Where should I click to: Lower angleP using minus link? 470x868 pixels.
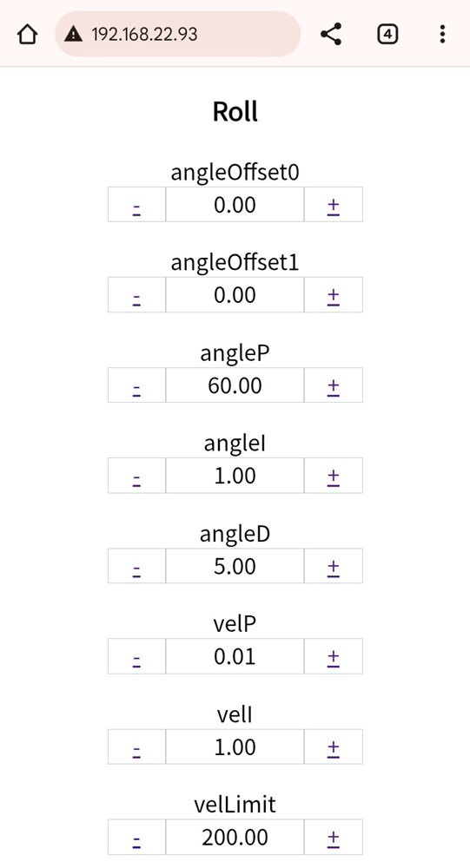pos(137,391)
